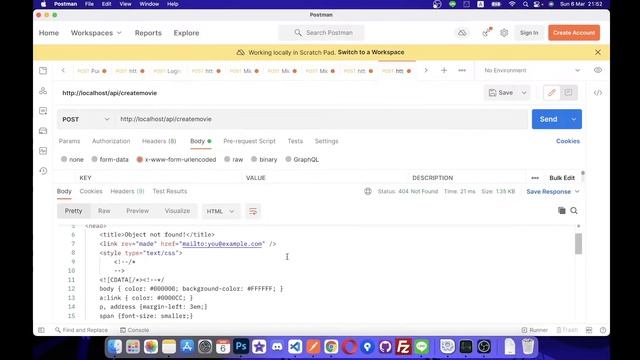Open the key-value table options ellipsis
The image size is (640, 360).
click(535, 178)
